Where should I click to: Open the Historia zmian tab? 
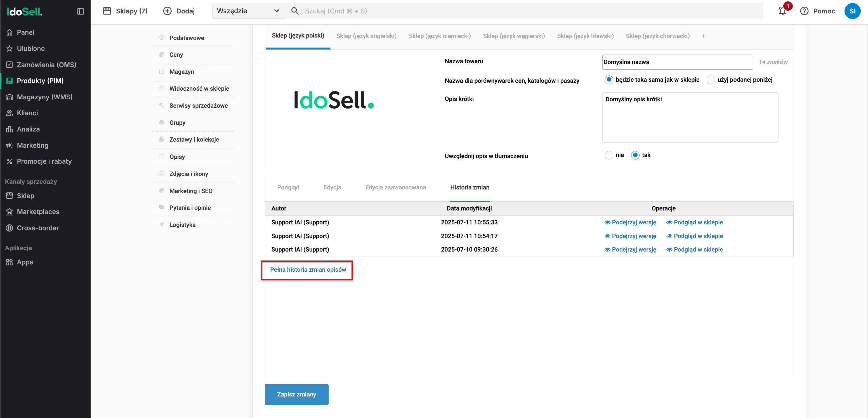pyautogui.click(x=470, y=187)
